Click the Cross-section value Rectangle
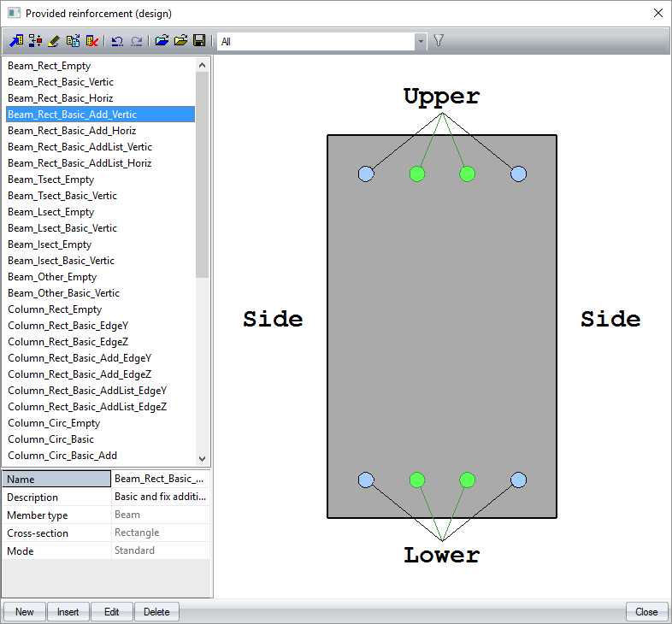Image resolution: width=672 pixels, height=624 pixels. (161, 533)
